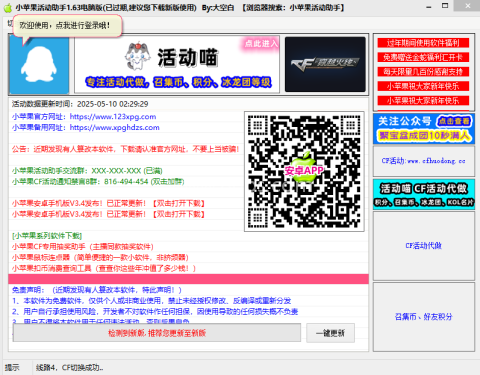Open the 活动喵 banner advertisement
Image resolution: width=480 pixels, height=375 pixels.
click(177, 64)
